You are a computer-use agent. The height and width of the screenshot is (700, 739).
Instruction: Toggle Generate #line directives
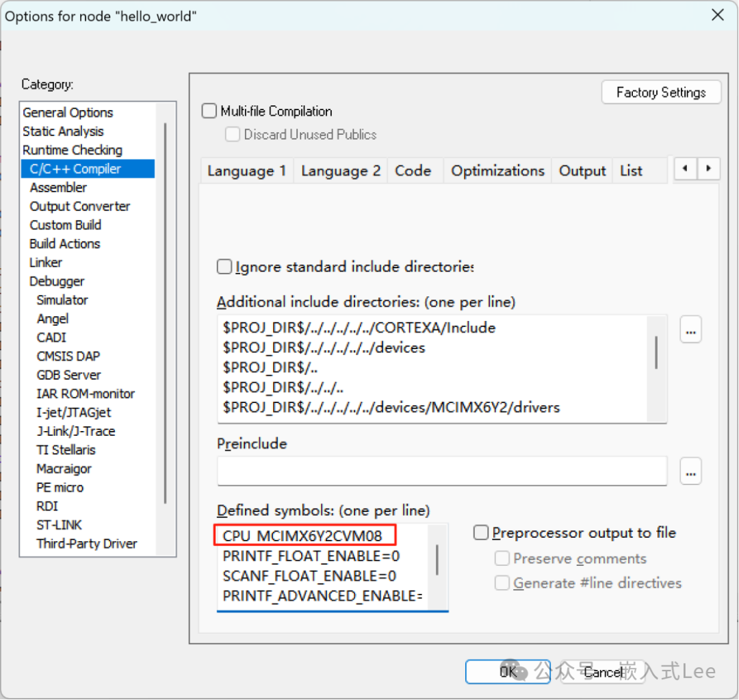point(502,583)
